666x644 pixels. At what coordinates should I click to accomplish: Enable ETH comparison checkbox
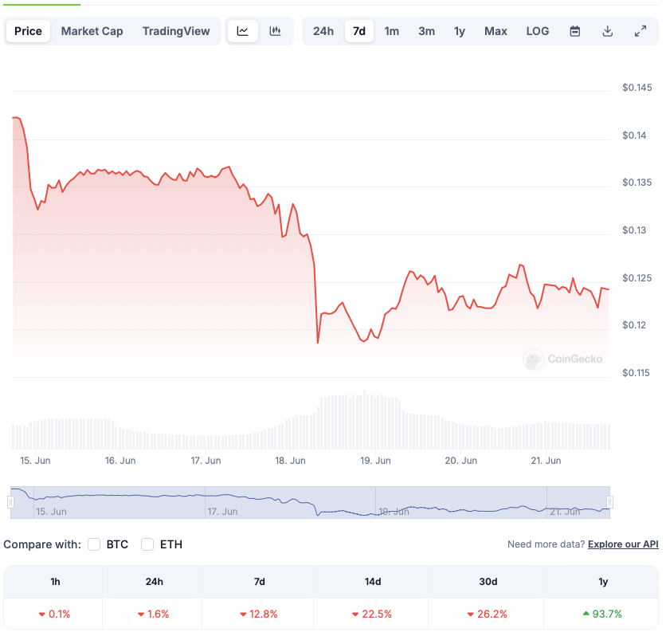147,544
